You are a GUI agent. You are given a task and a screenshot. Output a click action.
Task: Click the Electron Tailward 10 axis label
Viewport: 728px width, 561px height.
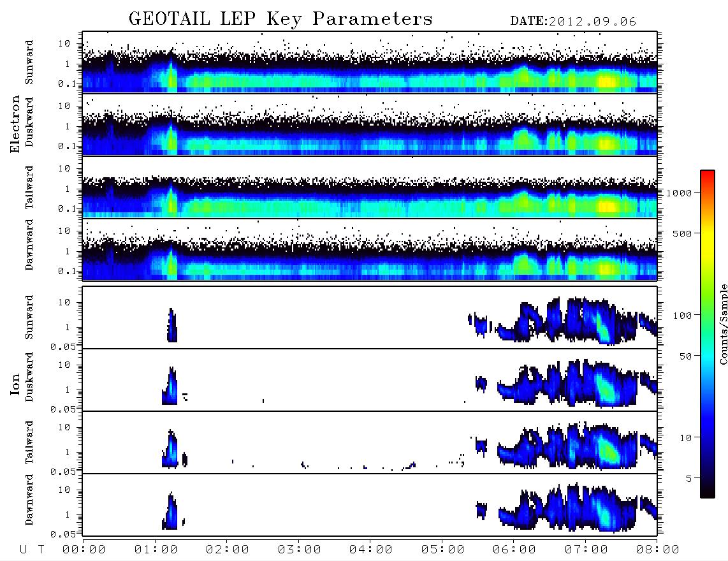click(x=64, y=168)
